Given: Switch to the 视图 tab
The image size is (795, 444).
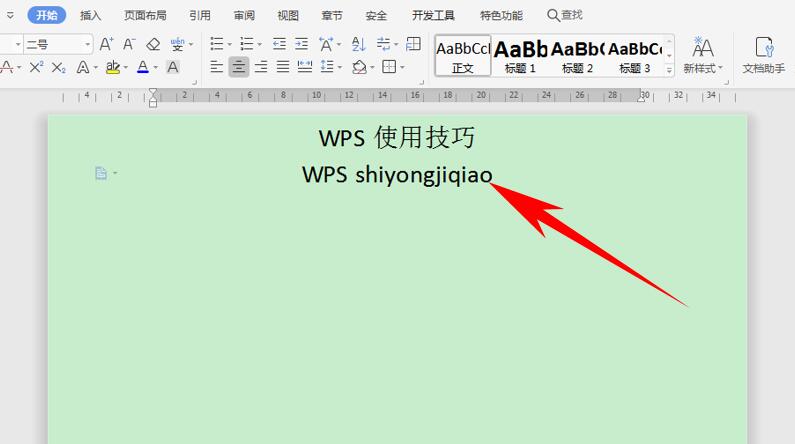Looking at the screenshot, I should 288,16.
